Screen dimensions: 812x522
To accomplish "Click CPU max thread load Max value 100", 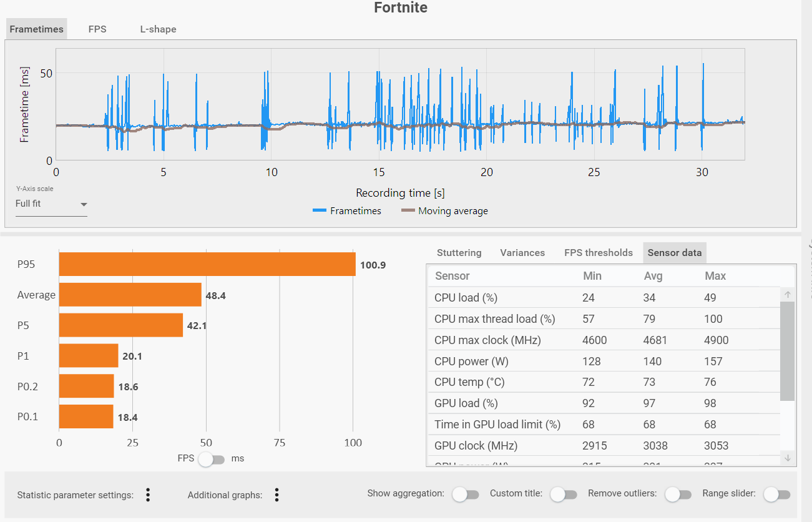I will (713, 319).
